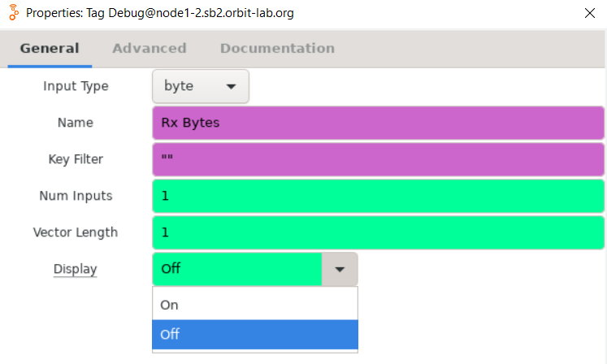The width and height of the screenshot is (607, 364).
Task: Click the Key Filter label
Action: [76, 159]
